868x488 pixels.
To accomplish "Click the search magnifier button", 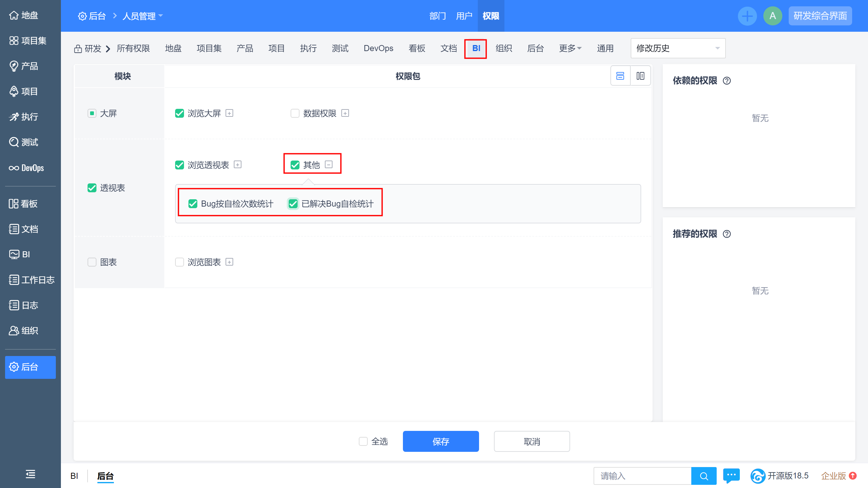I will coord(704,476).
